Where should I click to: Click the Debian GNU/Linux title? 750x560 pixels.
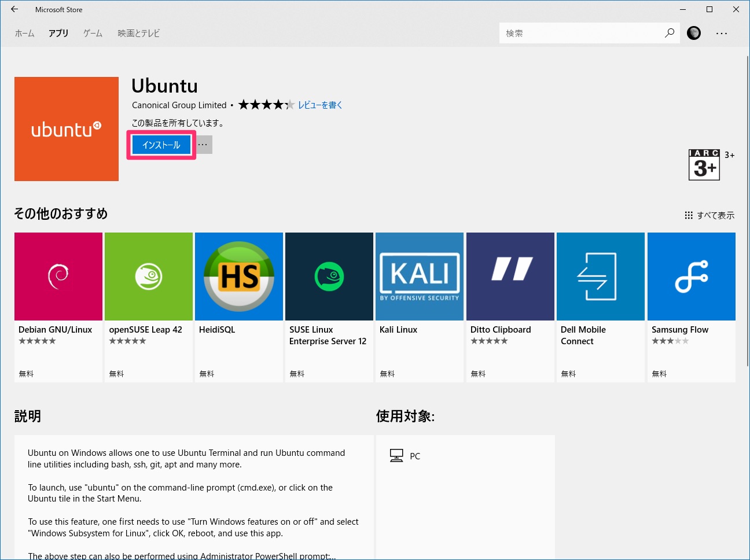(x=56, y=330)
